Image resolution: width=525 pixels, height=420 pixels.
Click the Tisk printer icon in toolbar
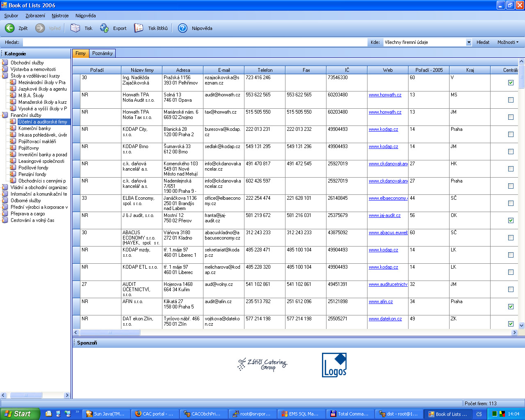coord(75,28)
